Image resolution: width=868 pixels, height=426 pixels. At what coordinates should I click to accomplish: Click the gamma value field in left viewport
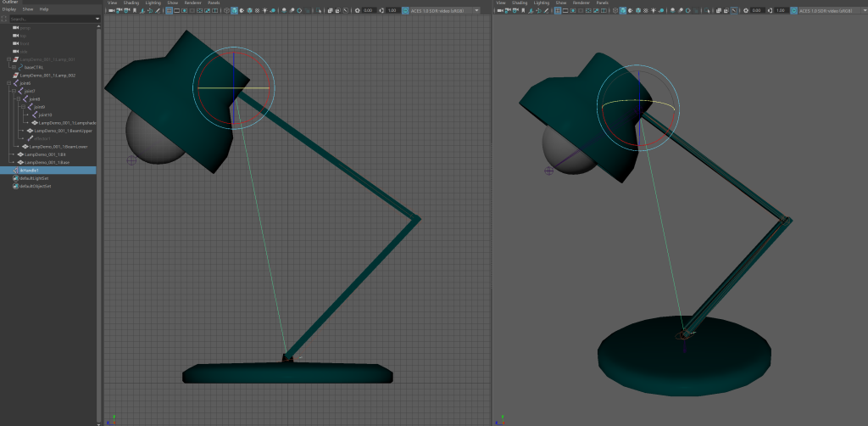tap(392, 10)
